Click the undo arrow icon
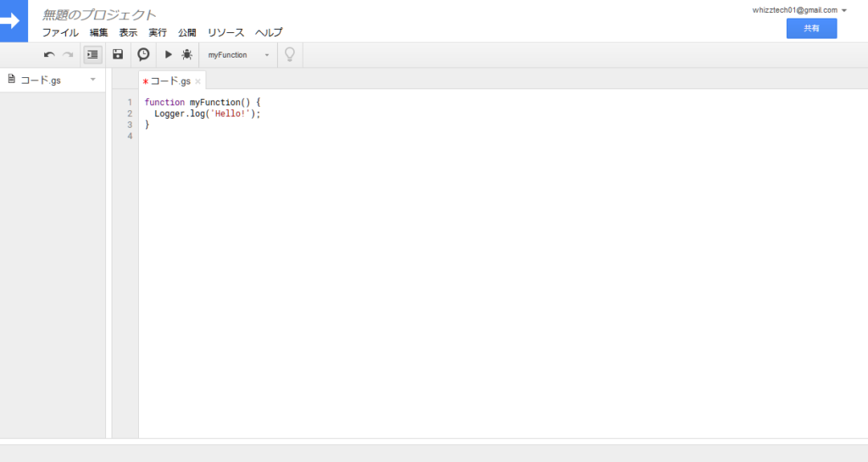The image size is (868, 462). coord(49,55)
